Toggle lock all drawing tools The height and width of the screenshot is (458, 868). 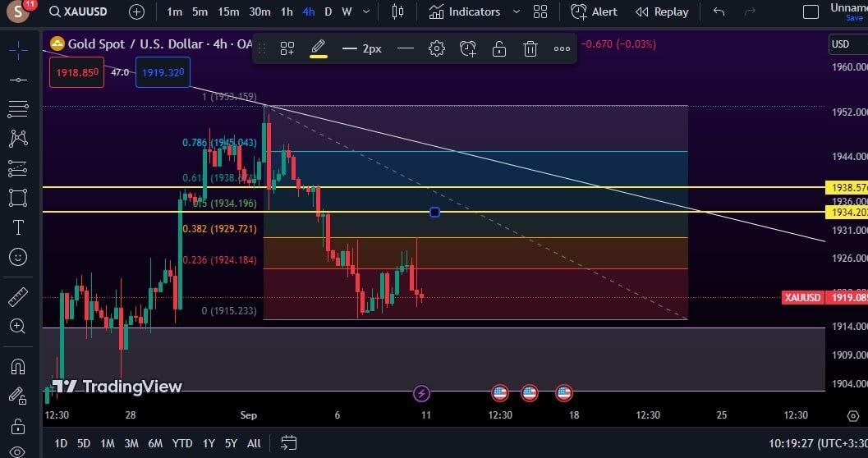pyautogui.click(x=18, y=426)
